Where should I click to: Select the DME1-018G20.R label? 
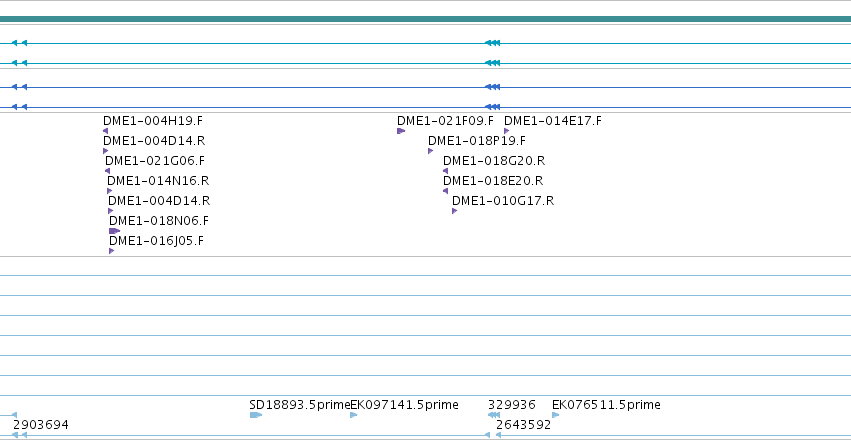[x=494, y=161]
